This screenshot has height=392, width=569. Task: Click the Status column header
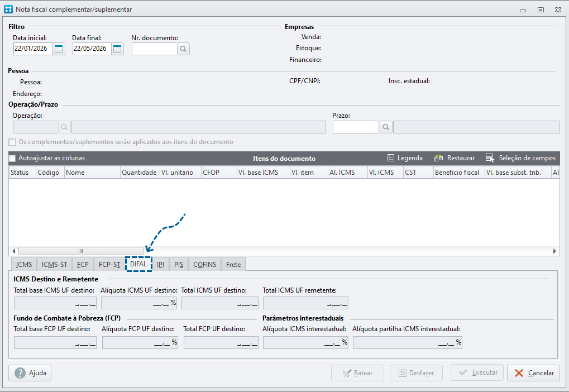coord(22,173)
